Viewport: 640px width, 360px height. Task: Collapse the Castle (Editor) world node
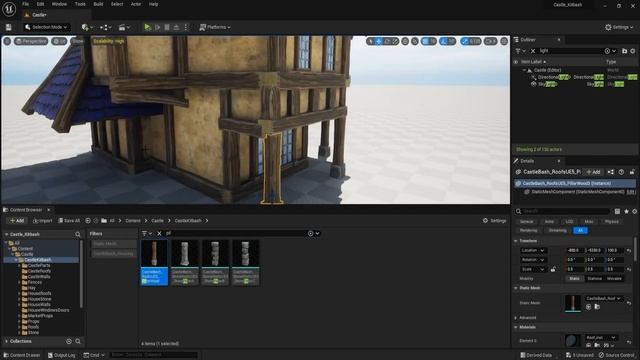pyautogui.click(x=524, y=70)
